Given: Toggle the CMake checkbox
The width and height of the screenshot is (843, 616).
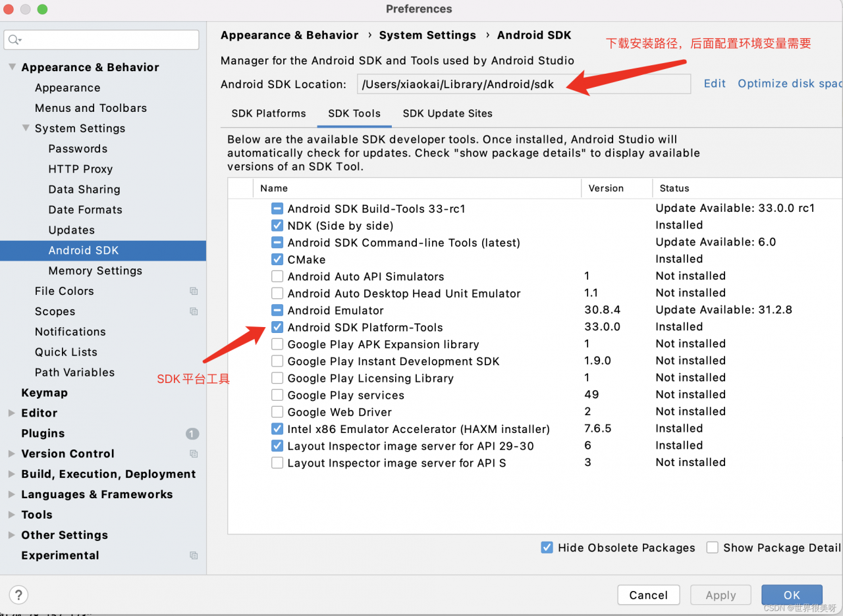Looking at the screenshot, I should (x=277, y=259).
